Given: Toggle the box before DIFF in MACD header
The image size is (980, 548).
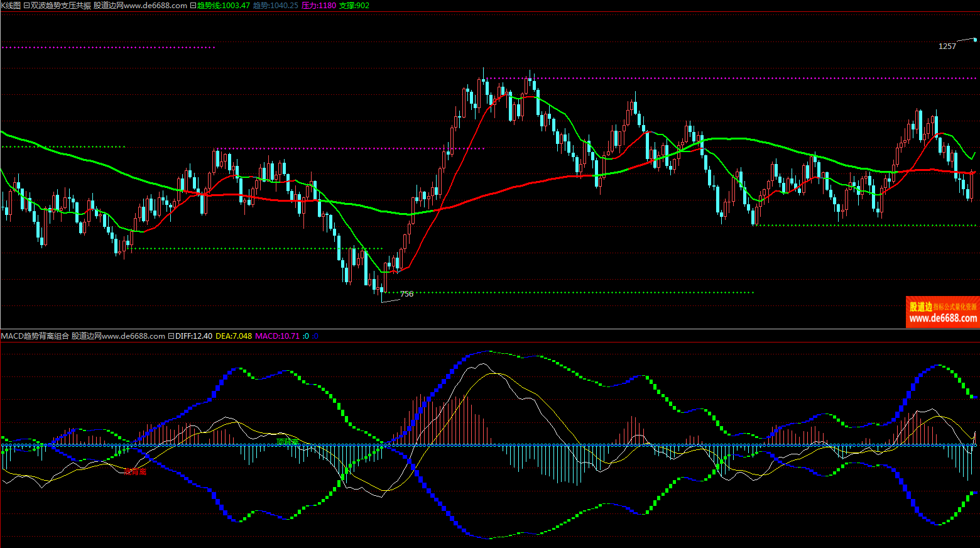Looking at the screenshot, I should point(171,336).
